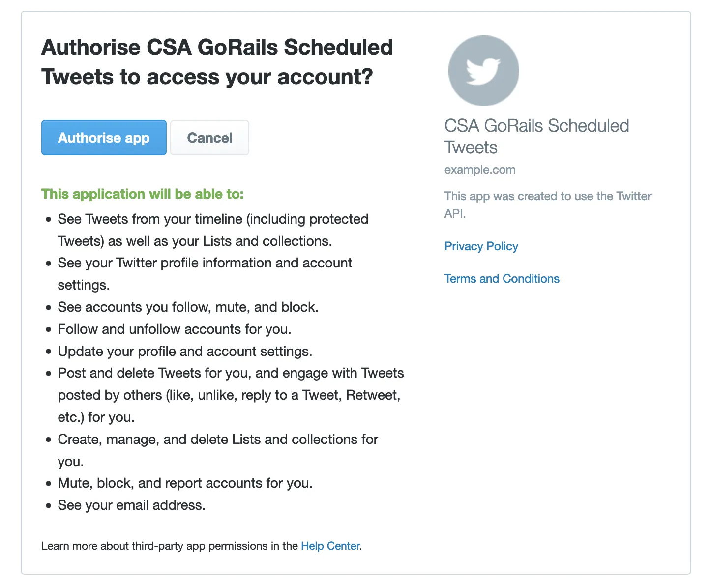This screenshot has height=588, width=711.
Task: Click the grey Twitter bird app icon
Action: [483, 71]
